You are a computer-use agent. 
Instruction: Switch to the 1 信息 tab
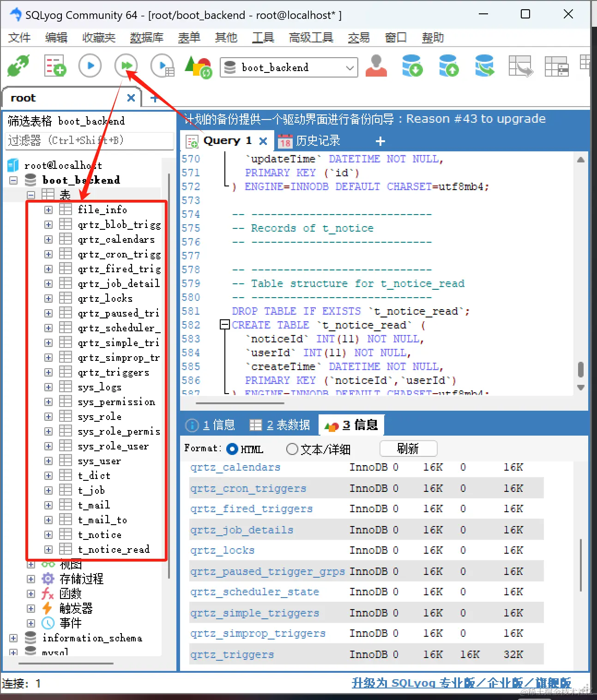point(211,425)
